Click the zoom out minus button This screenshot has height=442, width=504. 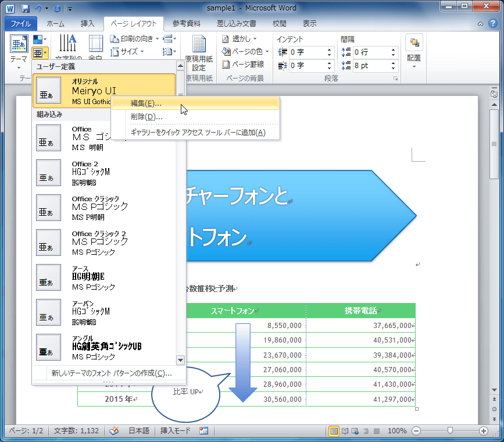point(416,431)
